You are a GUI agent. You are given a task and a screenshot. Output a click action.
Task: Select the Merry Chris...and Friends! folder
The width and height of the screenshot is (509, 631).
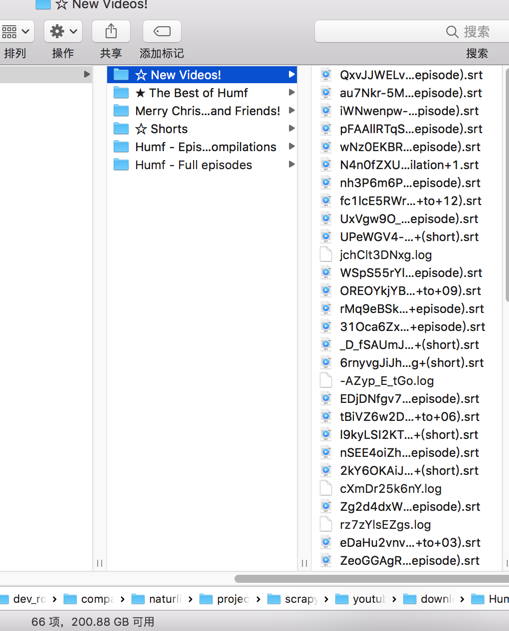202,111
